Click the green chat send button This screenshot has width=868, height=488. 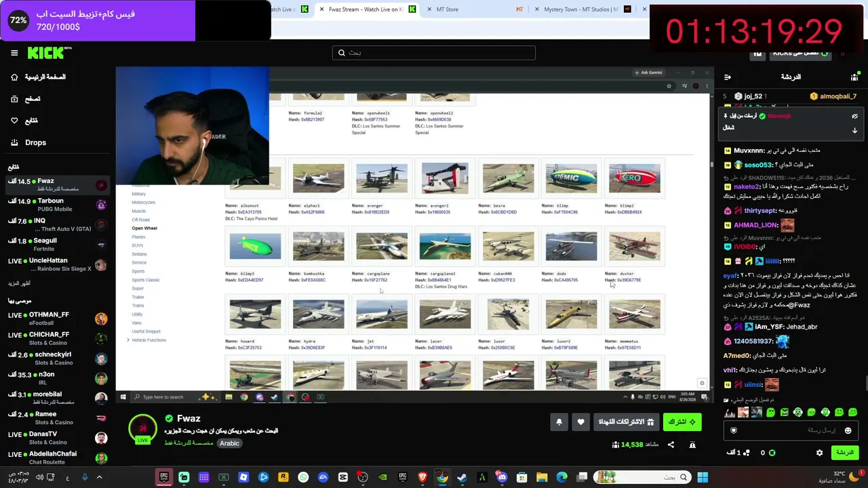pyautogui.click(x=844, y=453)
